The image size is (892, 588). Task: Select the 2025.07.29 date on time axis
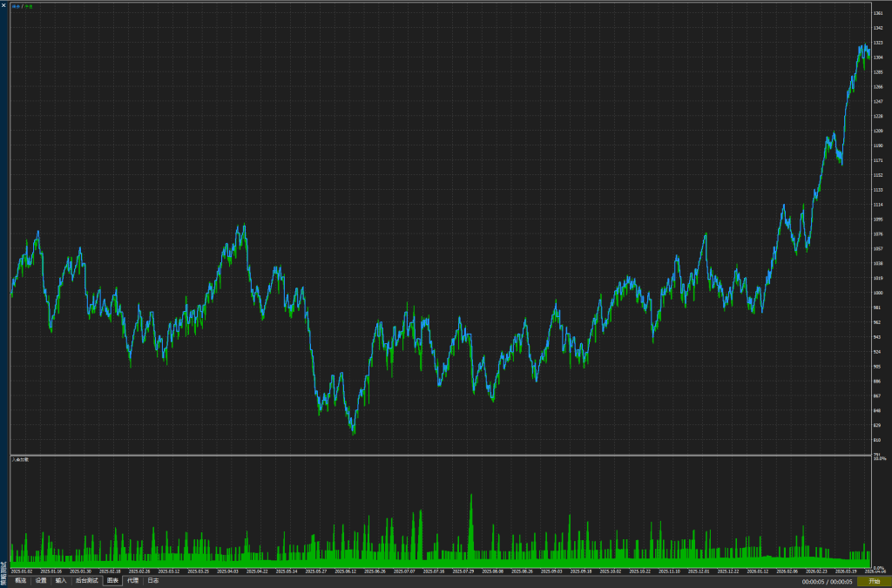[x=470, y=571]
